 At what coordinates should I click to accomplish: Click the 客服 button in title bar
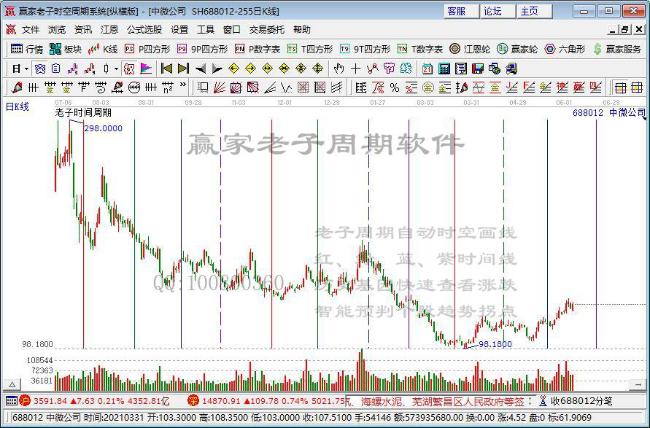point(461,11)
